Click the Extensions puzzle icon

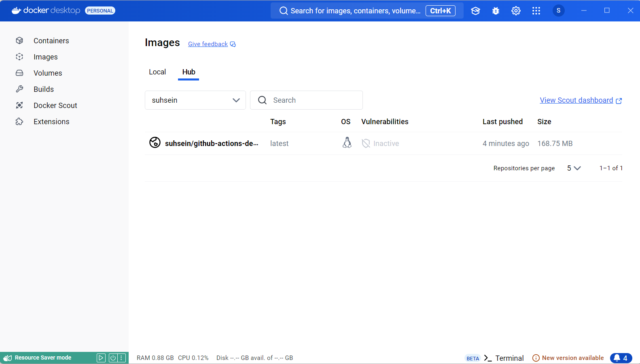19,121
